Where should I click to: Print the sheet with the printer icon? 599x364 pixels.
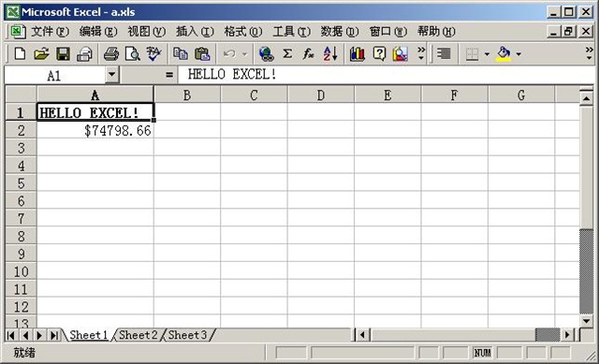tap(111, 54)
